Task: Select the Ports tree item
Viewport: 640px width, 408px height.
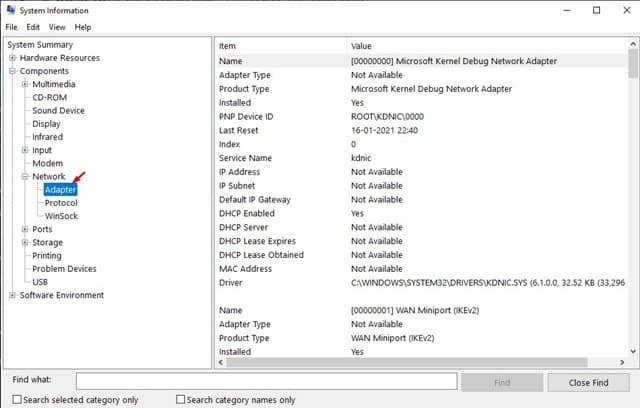Action: [42, 229]
